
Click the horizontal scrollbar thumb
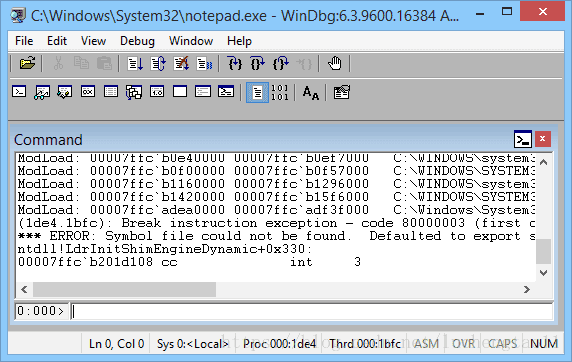(124, 290)
